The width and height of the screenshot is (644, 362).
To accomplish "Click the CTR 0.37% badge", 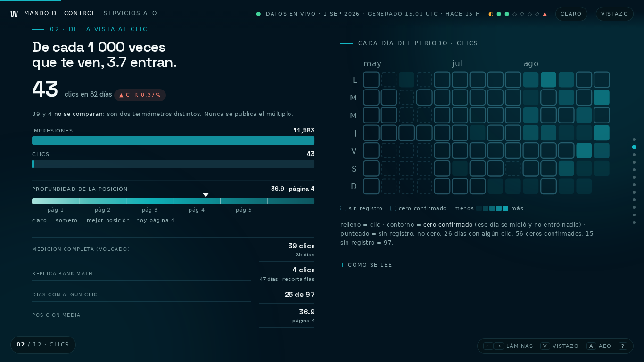I will tap(140, 95).
